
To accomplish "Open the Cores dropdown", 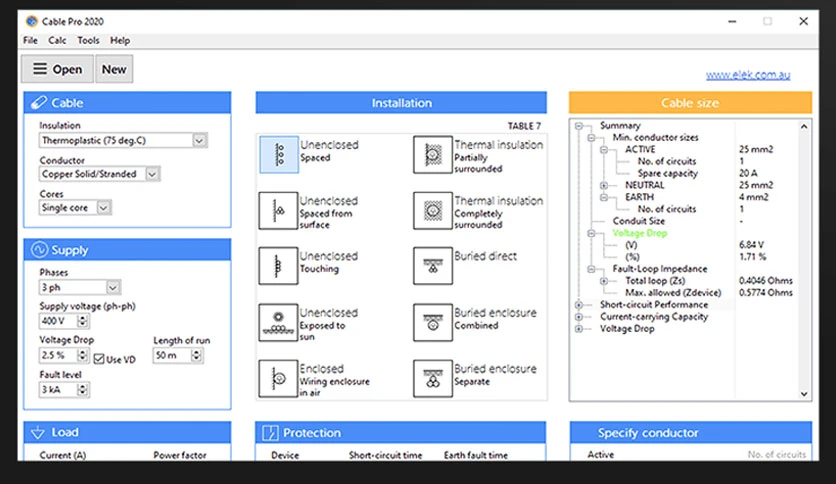I will coord(103,208).
